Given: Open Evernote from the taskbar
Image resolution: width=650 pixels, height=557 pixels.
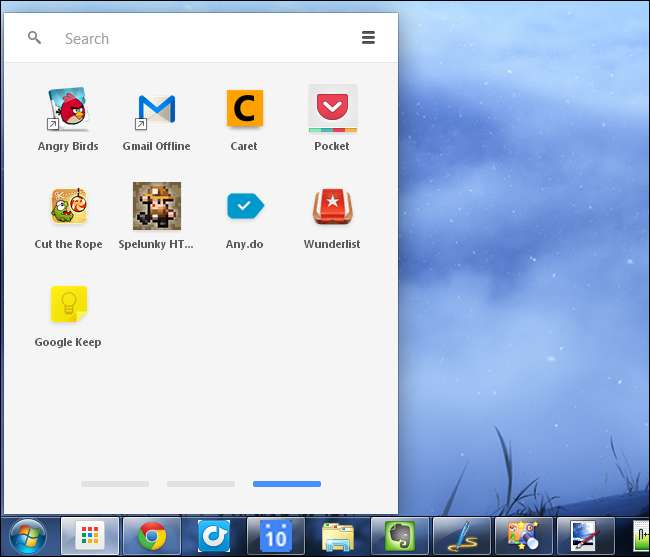Looking at the screenshot, I should pos(400,537).
